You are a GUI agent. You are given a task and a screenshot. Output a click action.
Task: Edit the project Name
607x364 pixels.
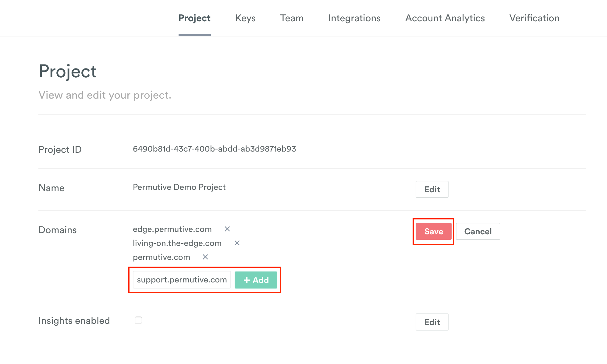click(432, 189)
